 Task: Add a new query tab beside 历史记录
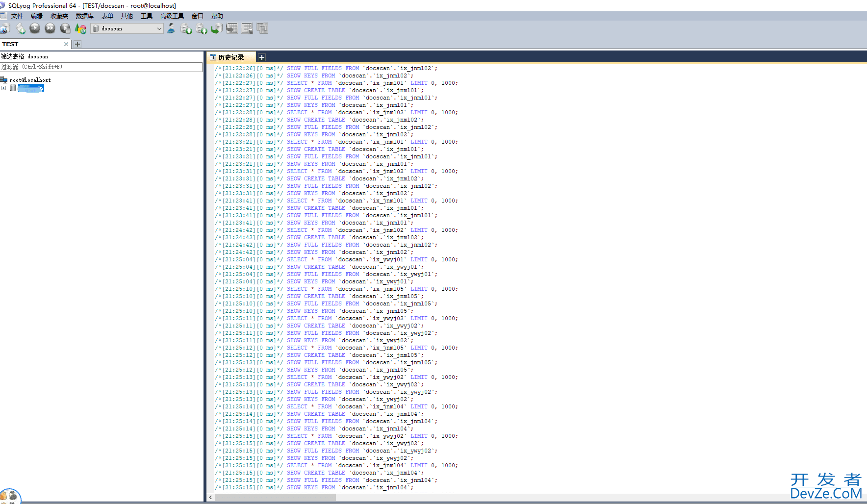[262, 57]
